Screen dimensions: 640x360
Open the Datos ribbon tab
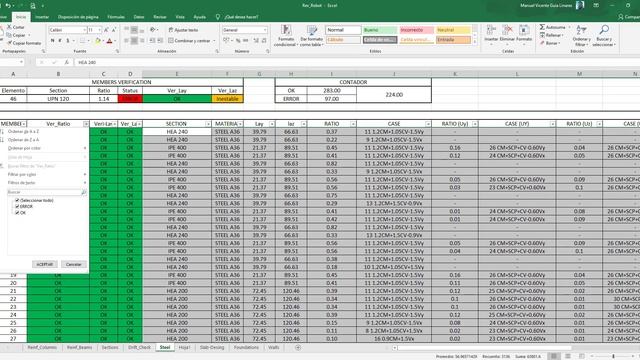tap(139, 17)
